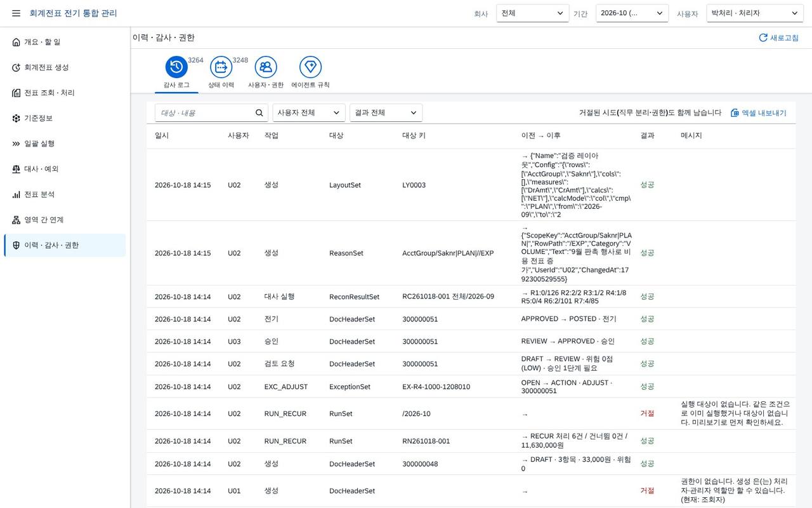Click the ReasonSet target cell
812x508 pixels.
coord(346,253)
